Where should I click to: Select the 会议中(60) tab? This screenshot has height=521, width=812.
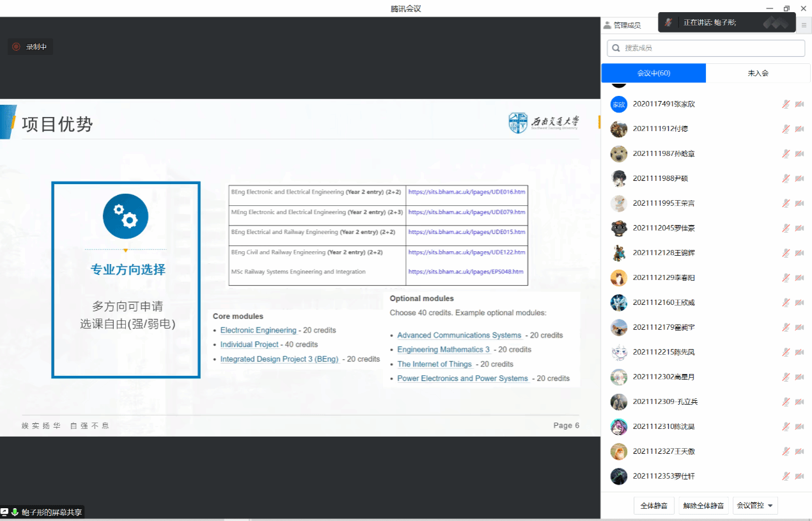pyautogui.click(x=653, y=74)
